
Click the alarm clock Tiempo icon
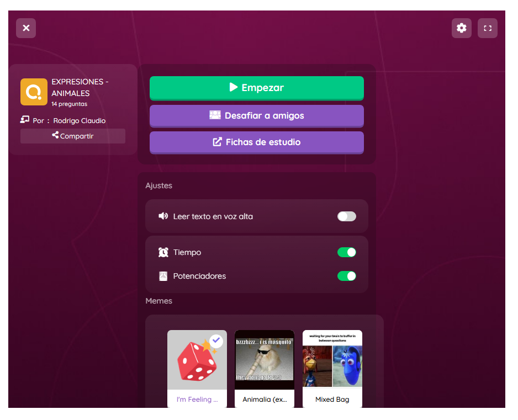[x=163, y=252]
